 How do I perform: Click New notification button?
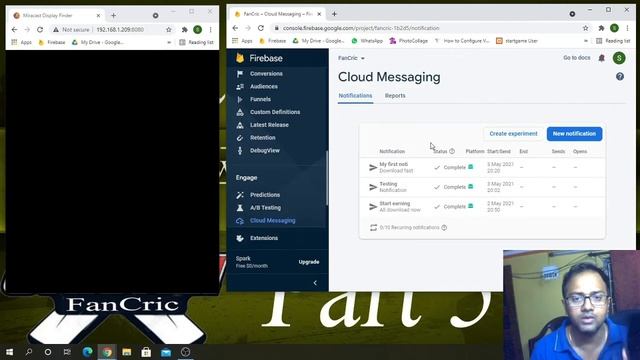click(x=574, y=133)
